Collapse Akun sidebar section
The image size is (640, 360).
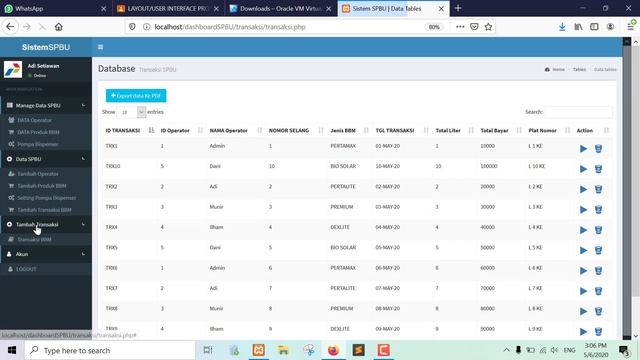point(46,254)
